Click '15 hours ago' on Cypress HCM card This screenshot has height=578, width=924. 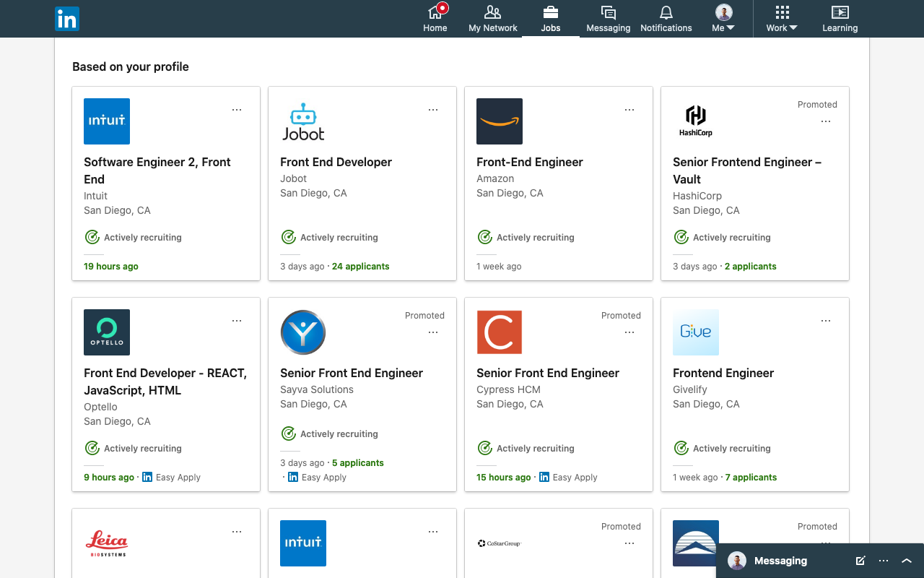503,478
